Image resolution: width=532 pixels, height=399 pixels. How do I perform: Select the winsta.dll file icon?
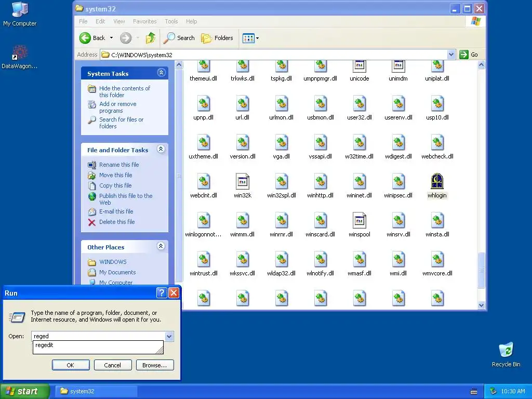click(x=437, y=220)
